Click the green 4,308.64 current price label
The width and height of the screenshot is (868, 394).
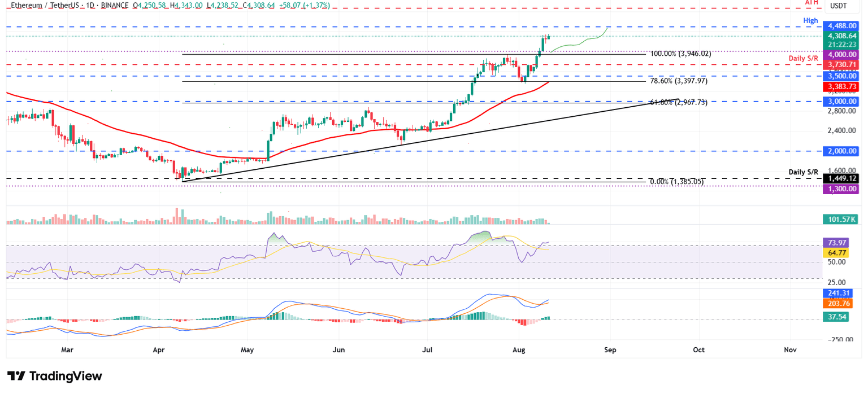pos(842,36)
